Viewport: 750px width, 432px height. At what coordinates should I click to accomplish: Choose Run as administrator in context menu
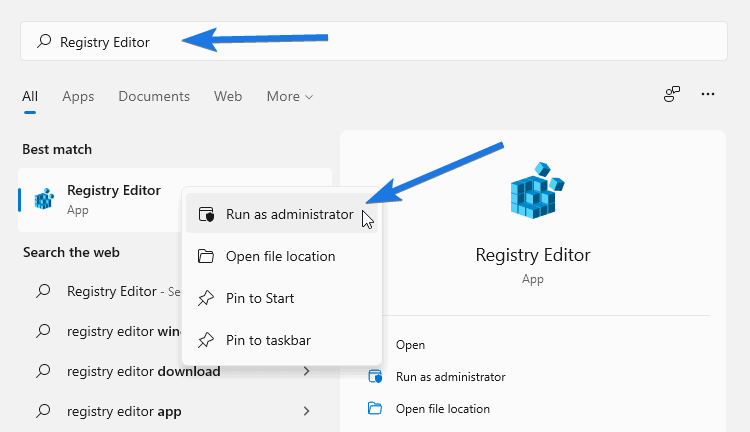click(282, 214)
